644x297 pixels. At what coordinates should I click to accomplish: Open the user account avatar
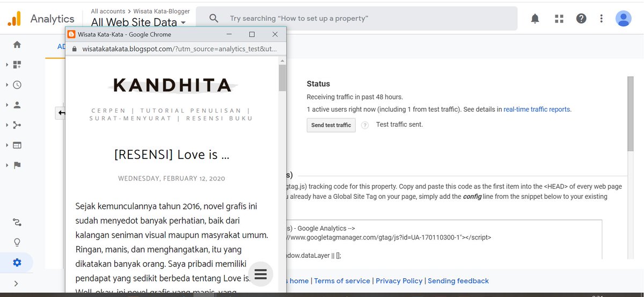[623, 18]
